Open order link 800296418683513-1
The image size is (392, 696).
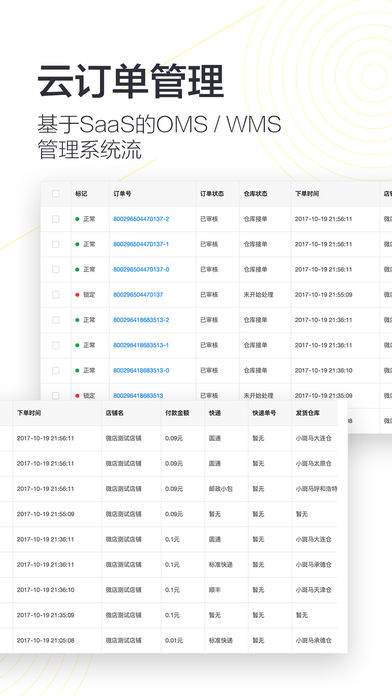(141, 345)
